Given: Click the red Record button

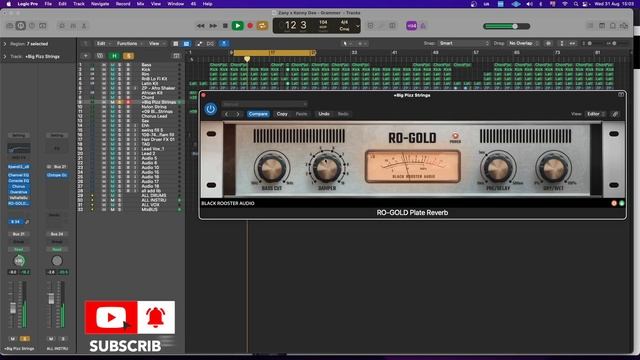Looking at the screenshot, I should [x=250, y=26].
